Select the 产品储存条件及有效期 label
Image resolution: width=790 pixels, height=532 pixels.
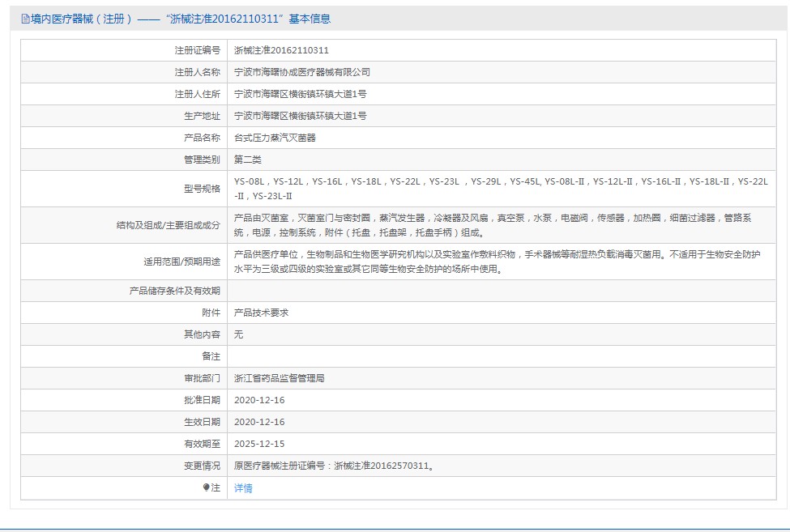pos(175,291)
